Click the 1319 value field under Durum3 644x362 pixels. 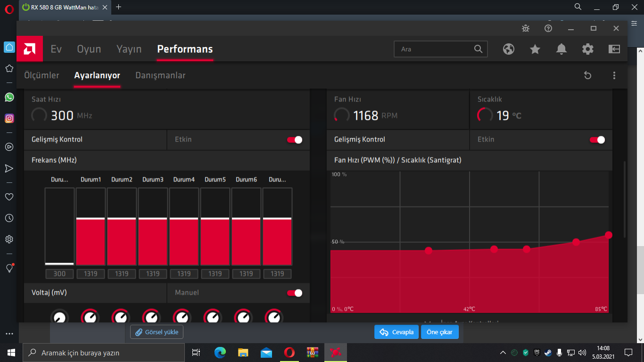153,274
